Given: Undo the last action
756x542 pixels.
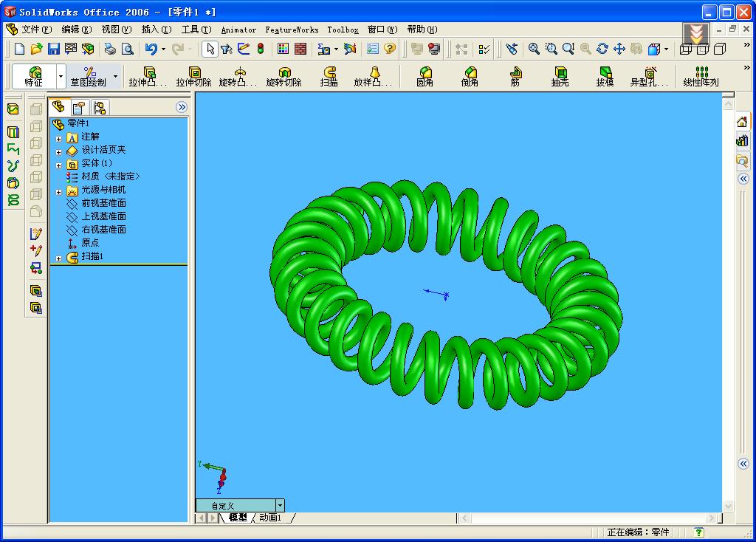Looking at the screenshot, I should [x=151, y=49].
